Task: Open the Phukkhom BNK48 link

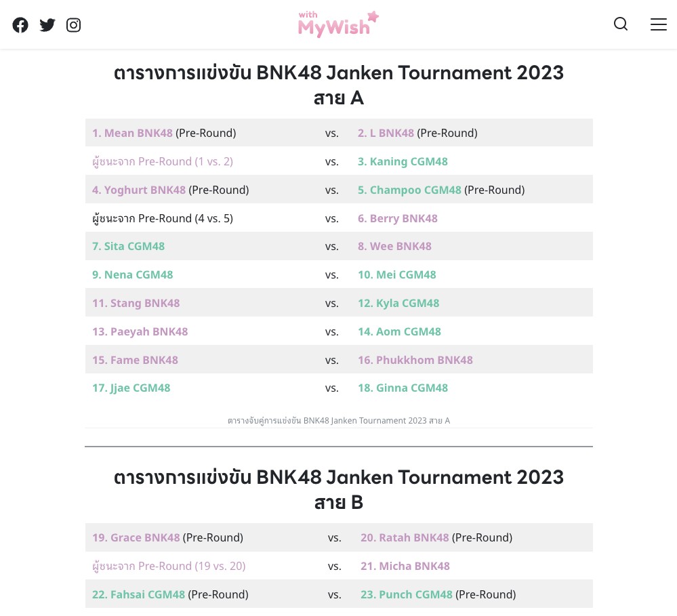Action: tap(415, 360)
